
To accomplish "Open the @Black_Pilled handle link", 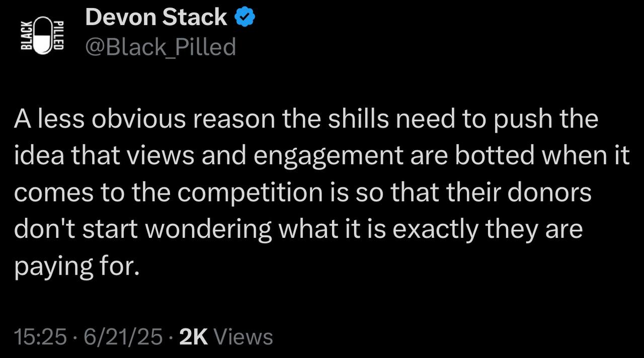I will coord(160,47).
